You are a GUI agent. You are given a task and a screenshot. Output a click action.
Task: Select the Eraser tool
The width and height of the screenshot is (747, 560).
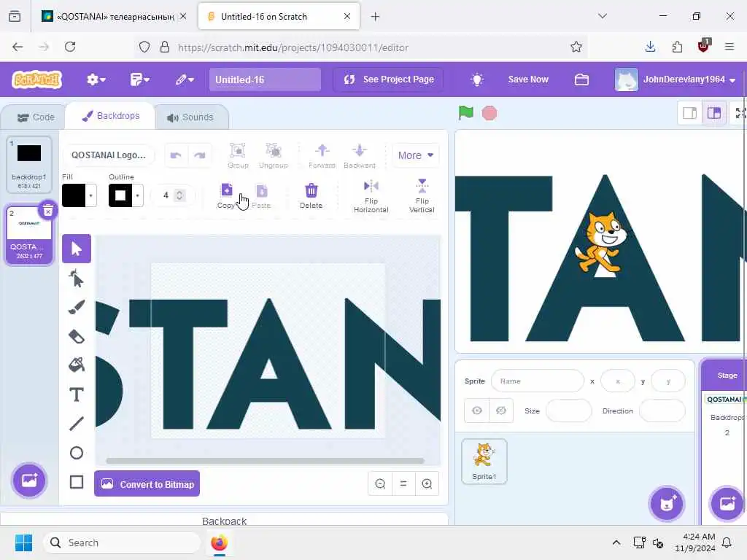pos(76,337)
